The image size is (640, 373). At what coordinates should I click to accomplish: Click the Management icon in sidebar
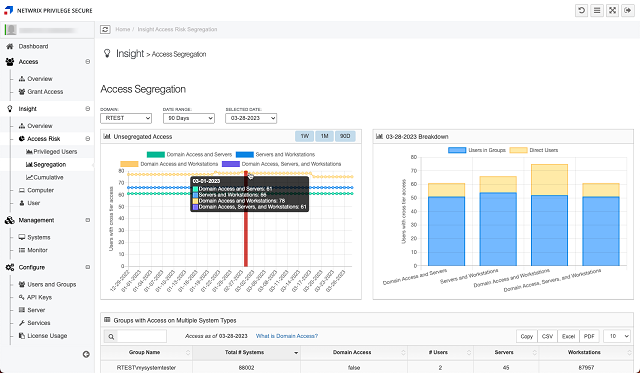point(10,220)
